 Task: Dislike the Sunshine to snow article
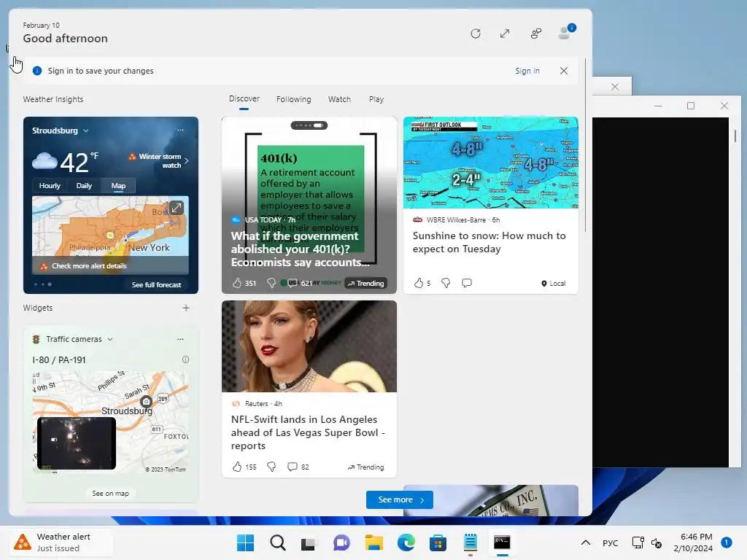(x=446, y=283)
